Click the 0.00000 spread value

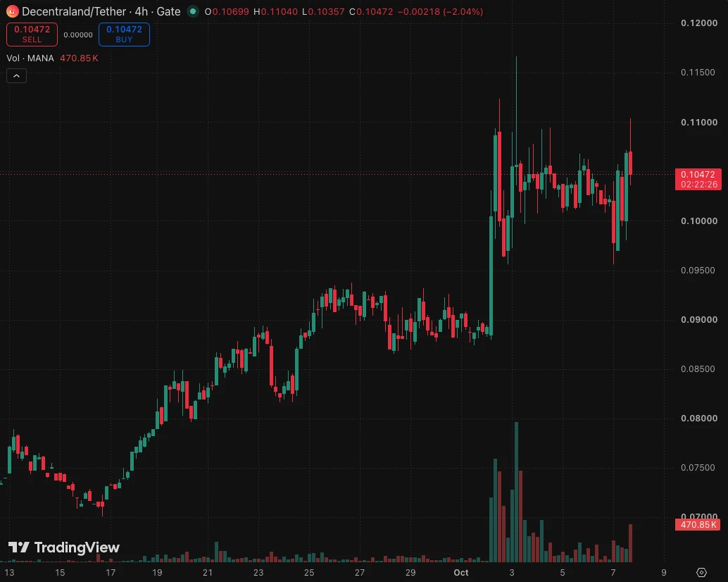click(x=78, y=35)
